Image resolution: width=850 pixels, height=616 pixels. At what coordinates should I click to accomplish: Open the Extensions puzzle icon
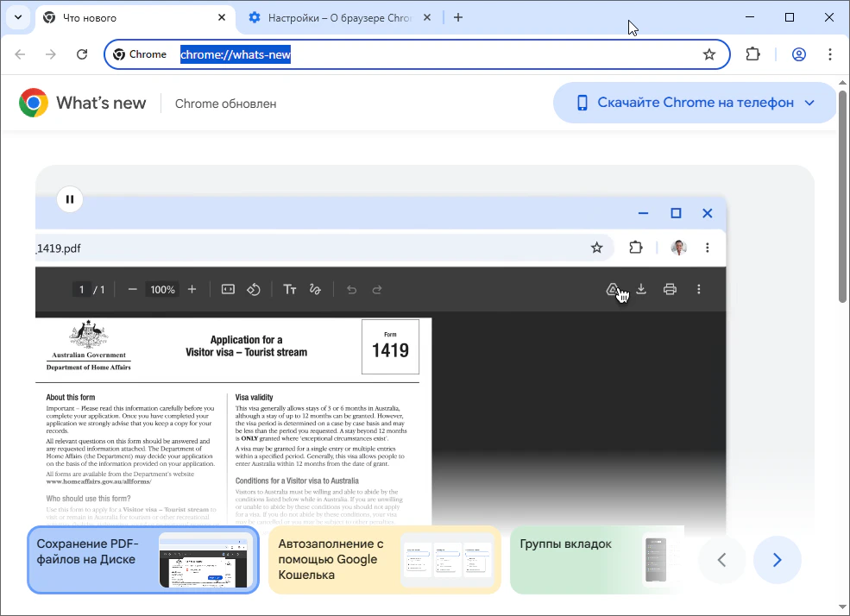pyautogui.click(x=752, y=54)
